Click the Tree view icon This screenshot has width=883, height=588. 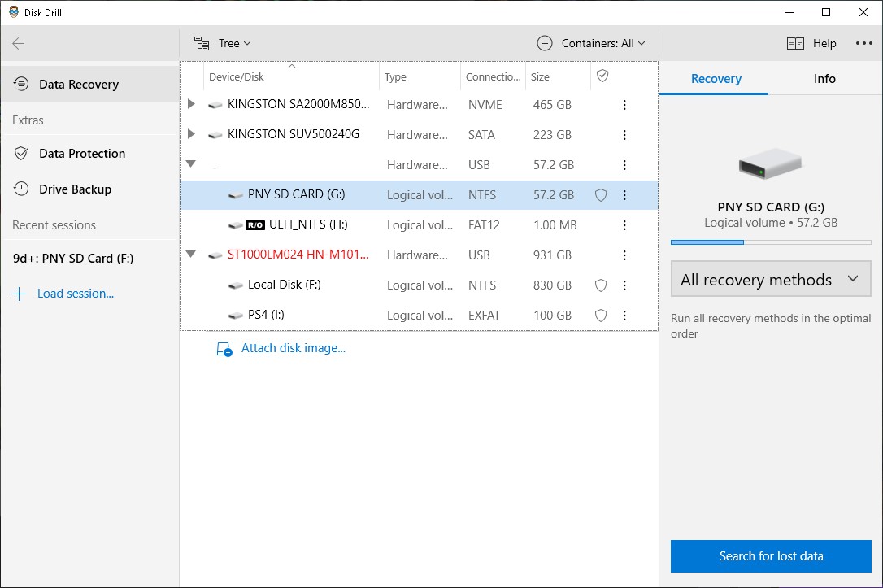[202, 43]
